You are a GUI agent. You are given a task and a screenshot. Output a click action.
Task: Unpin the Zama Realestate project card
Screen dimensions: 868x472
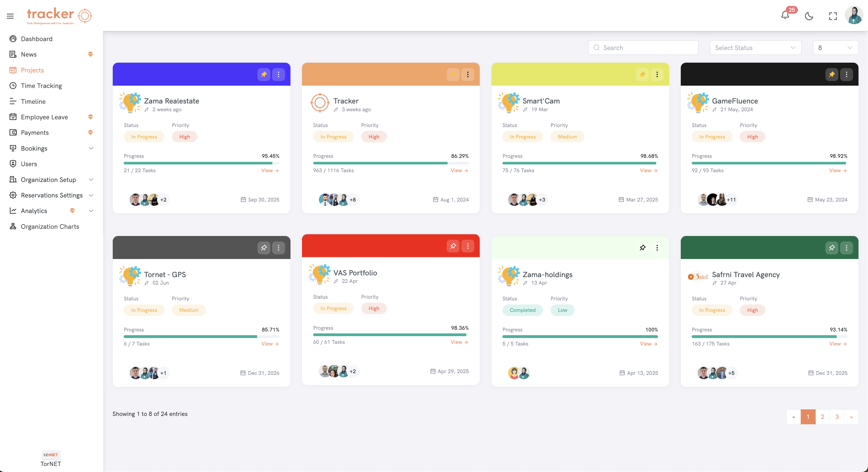coord(264,74)
